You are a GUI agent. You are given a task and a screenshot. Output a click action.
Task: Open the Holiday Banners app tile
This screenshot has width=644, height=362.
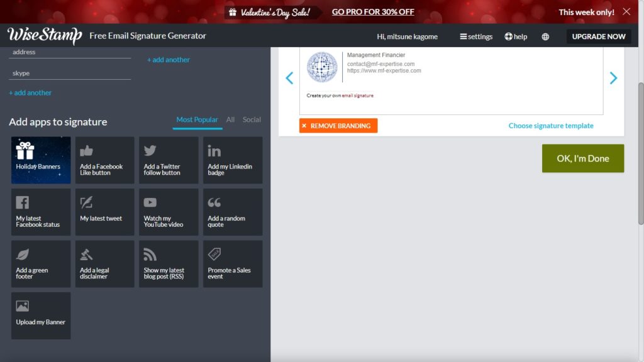coord(41,160)
